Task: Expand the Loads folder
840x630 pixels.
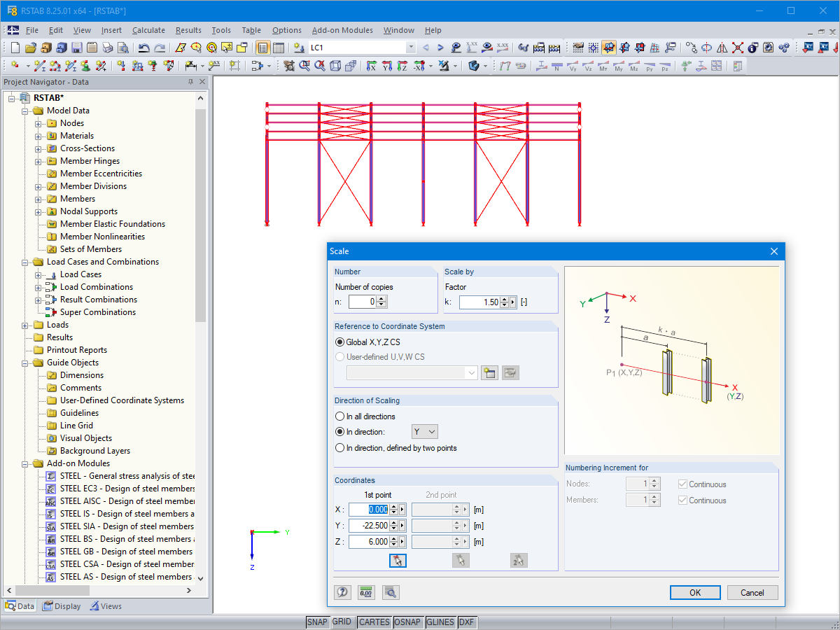Action: (25, 325)
